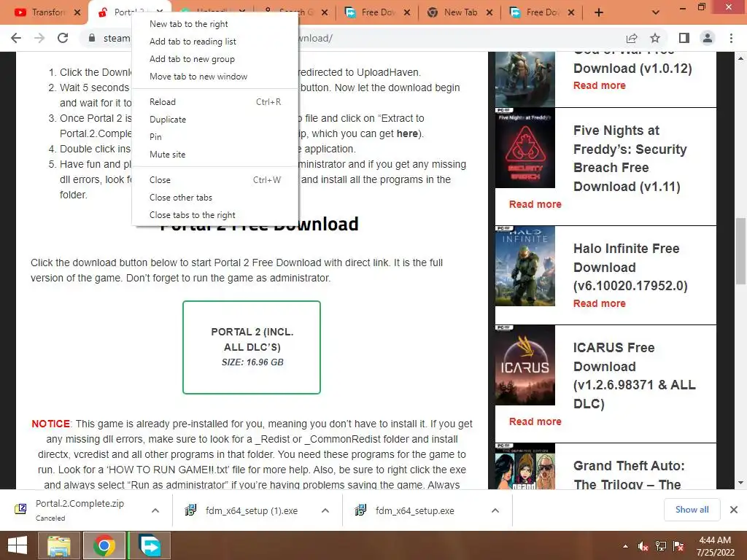Open Free Download Manager from the taskbar
Viewport: 747px width, 560px height.
(x=150, y=545)
